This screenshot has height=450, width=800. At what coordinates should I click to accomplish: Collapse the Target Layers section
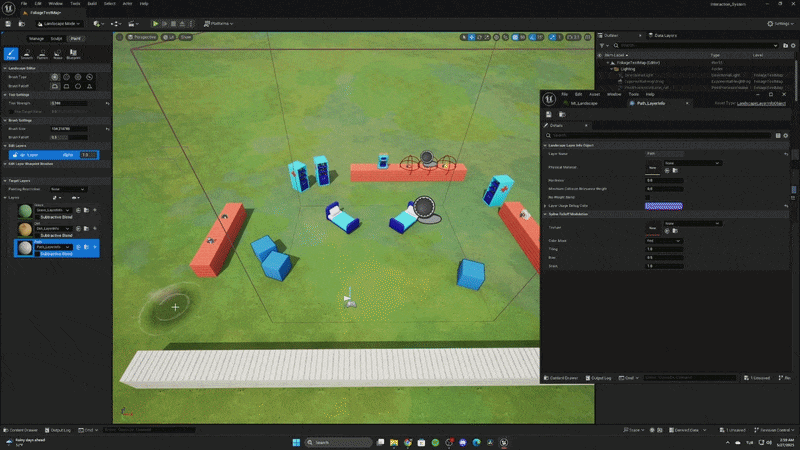point(5,181)
